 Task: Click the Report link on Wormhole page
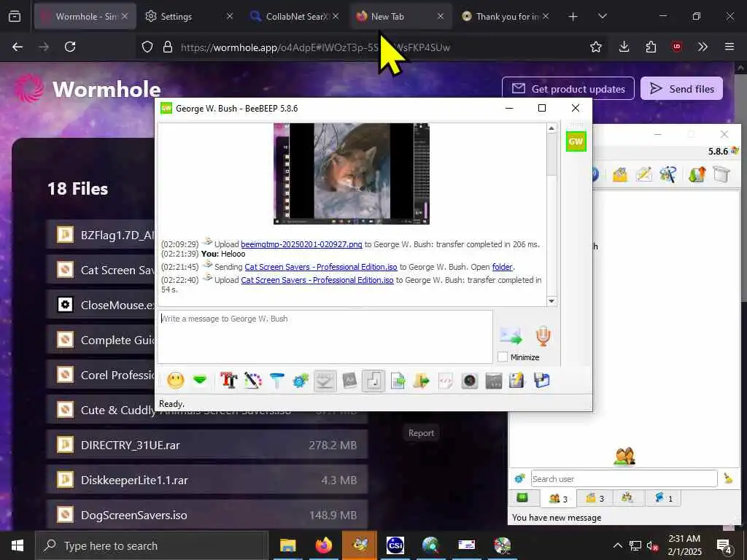pos(421,433)
